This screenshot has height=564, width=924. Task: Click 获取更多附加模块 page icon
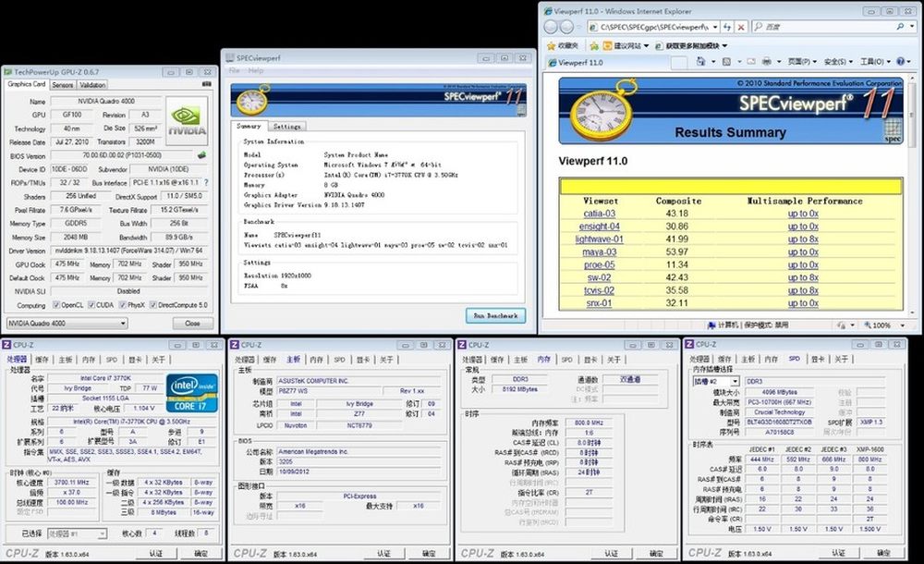click(660, 45)
